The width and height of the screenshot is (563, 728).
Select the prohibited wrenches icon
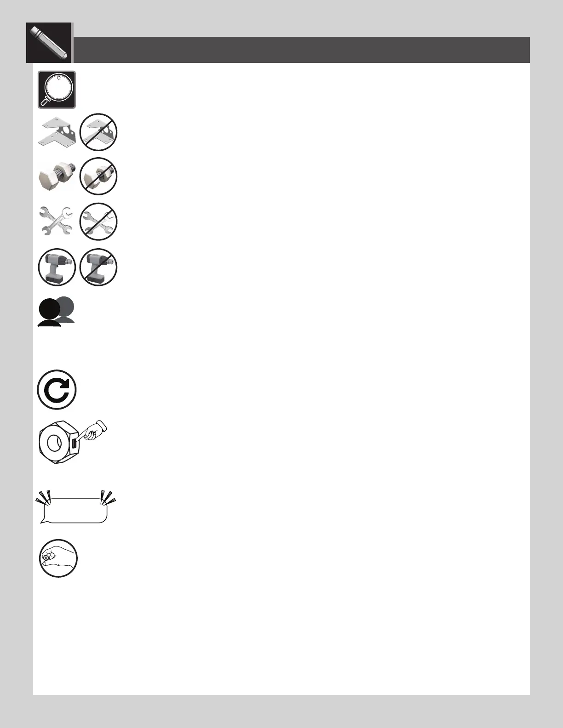click(x=98, y=222)
